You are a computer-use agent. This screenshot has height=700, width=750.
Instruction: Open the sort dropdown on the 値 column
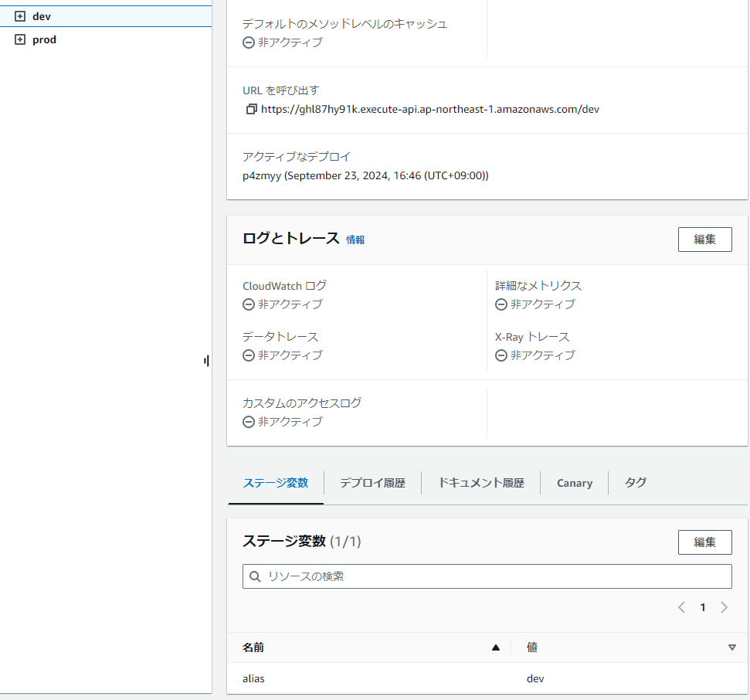click(732, 647)
